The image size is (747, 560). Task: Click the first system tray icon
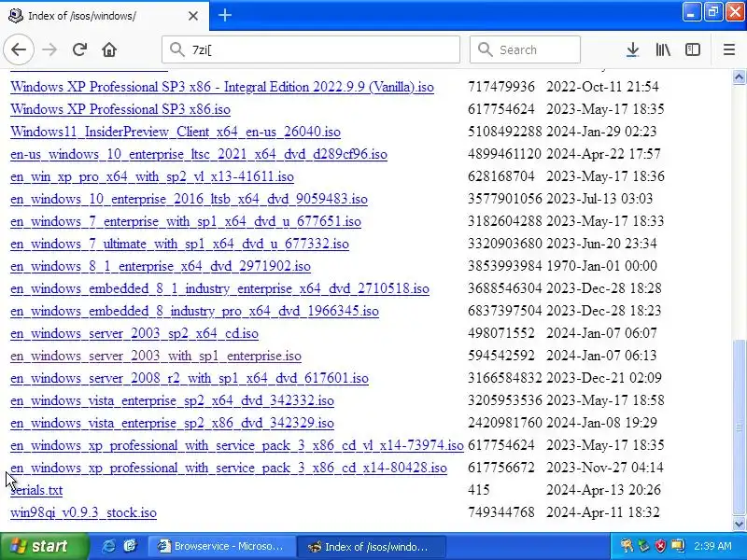[627, 546]
